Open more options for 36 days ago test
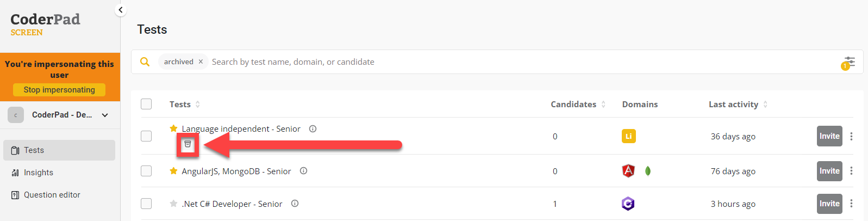Image resolution: width=868 pixels, height=221 pixels. coord(851,136)
